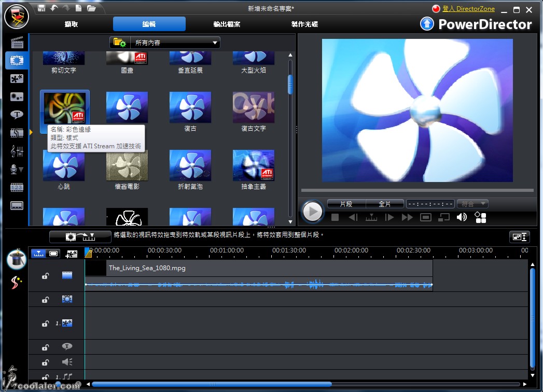
Task: Open the Chapter Room with the 123 icon
Action: (17, 187)
